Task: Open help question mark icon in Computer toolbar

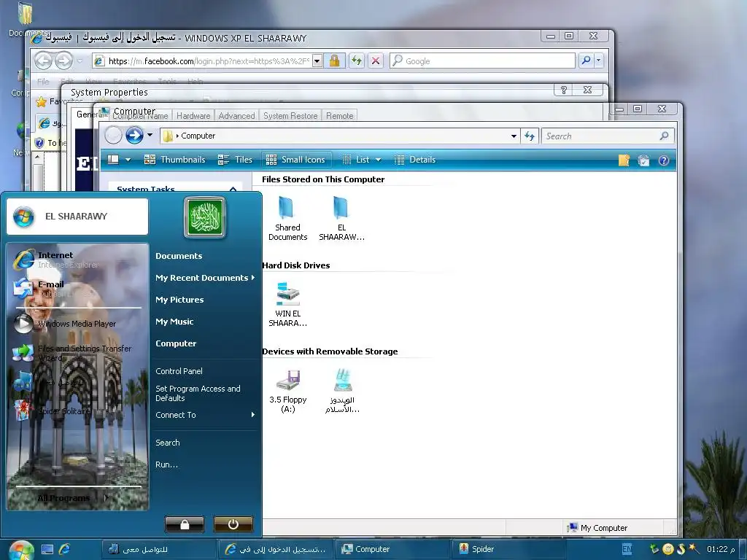Action: coord(664,160)
